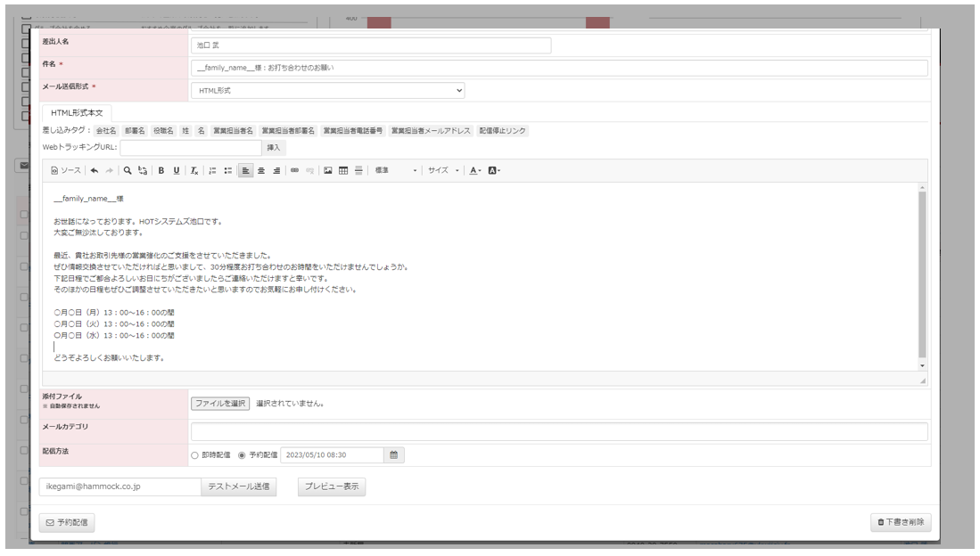Grab the editor resize handle corner

coord(923,380)
